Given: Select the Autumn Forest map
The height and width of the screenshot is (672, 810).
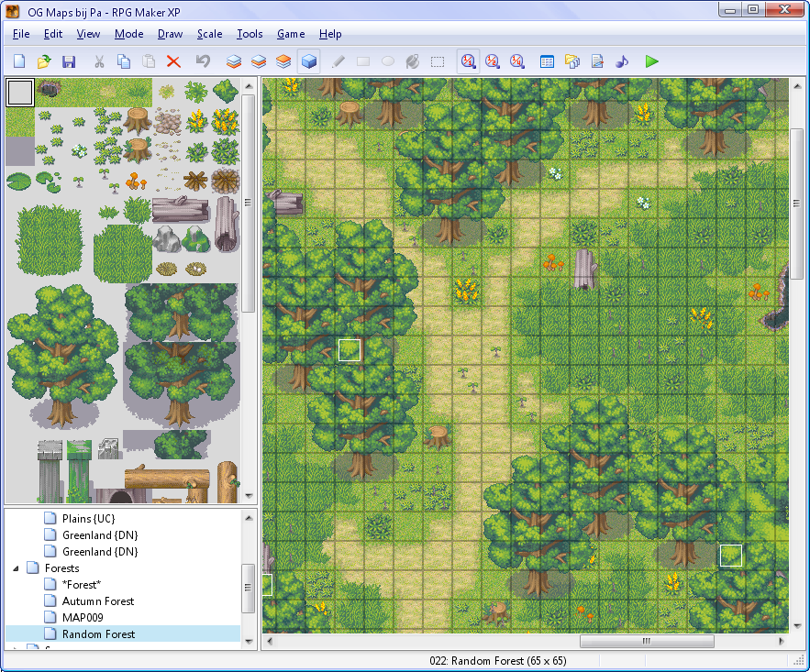Looking at the screenshot, I should tap(97, 601).
